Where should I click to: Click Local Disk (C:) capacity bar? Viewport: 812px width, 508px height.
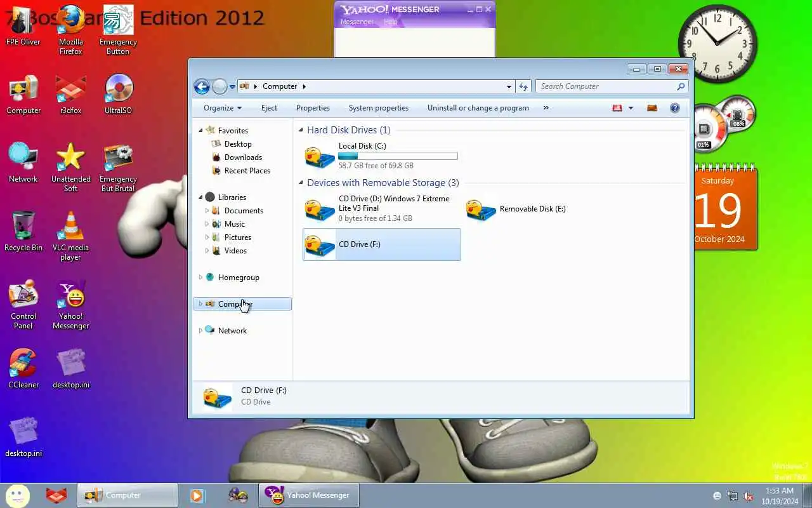(398, 156)
